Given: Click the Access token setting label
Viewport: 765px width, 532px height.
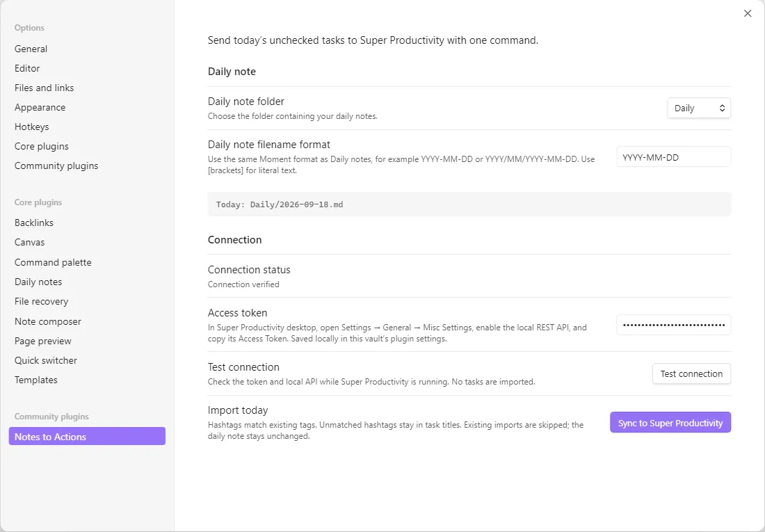Looking at the screenshot, I should (x=237, y=312).
